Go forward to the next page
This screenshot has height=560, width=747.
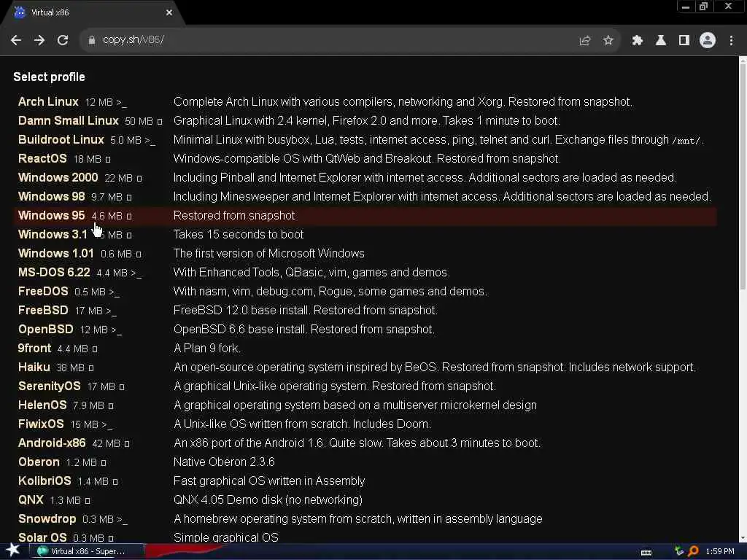coord(39,41)
